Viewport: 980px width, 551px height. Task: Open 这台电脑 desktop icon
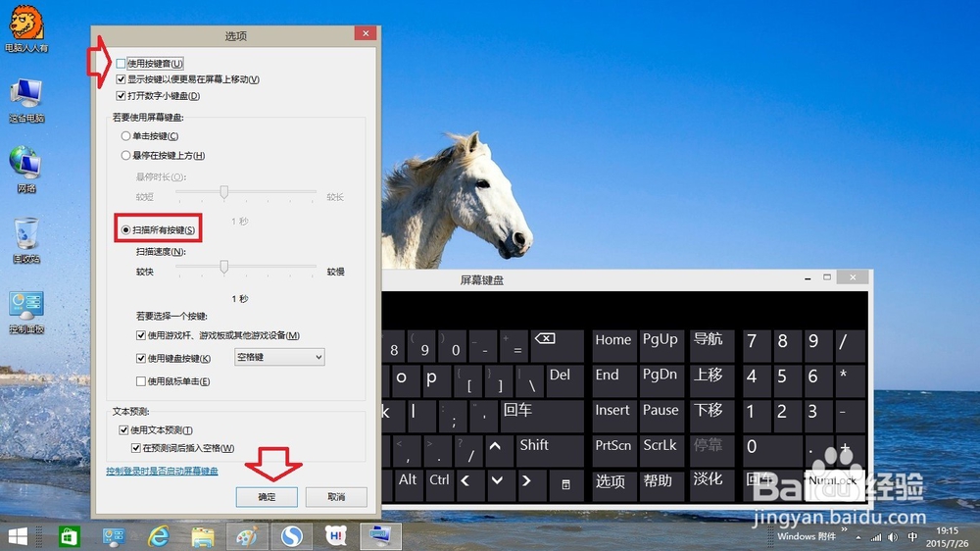(26, 101)
